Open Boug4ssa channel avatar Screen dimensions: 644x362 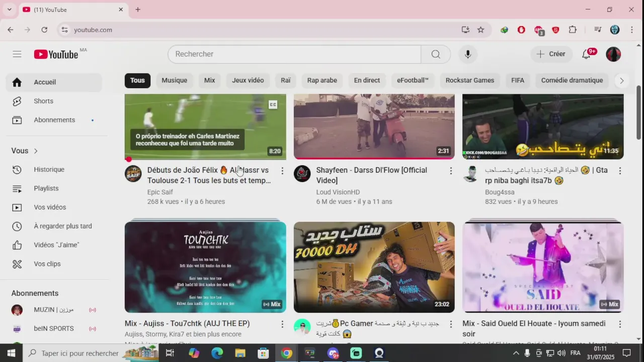471,173
